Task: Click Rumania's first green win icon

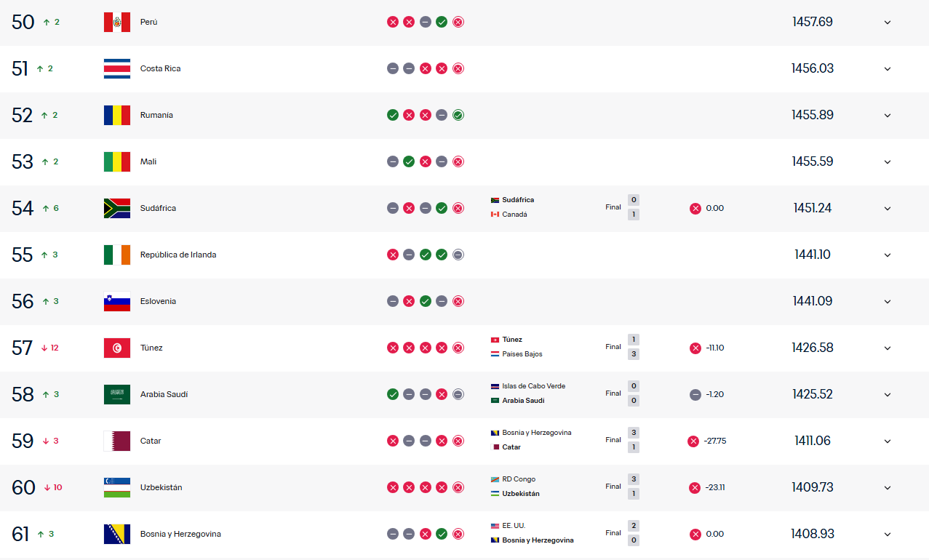Action: [393, 115]
